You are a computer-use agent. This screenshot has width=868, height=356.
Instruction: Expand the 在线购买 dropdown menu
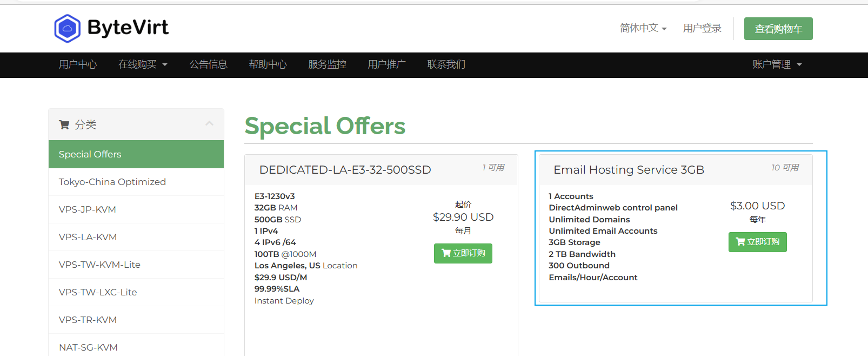point(143,64)
